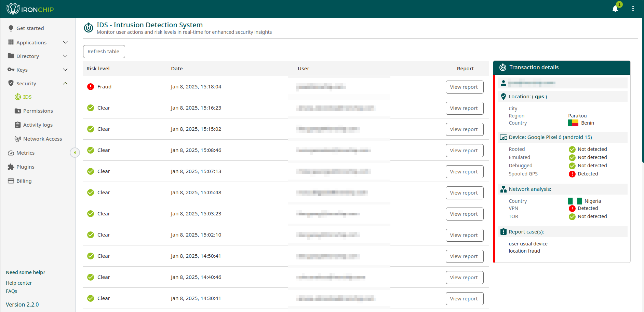
Task: Select the Permissions icon under Security
Action: (18, 111)
